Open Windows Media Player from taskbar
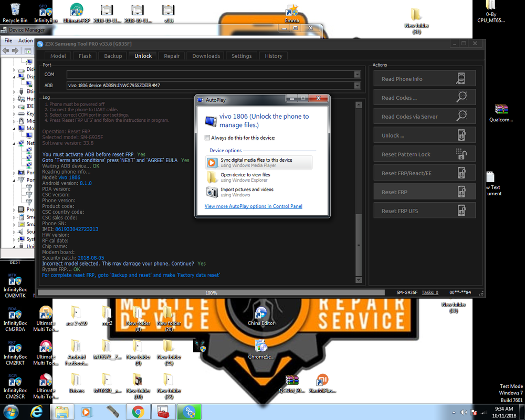525x420 pixels. click(x=87, y=412)
